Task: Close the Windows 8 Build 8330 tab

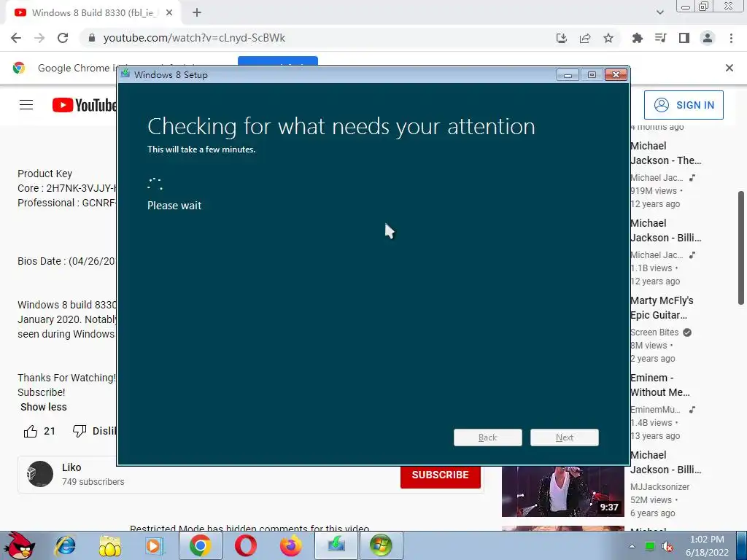Action: pos(169,13)
